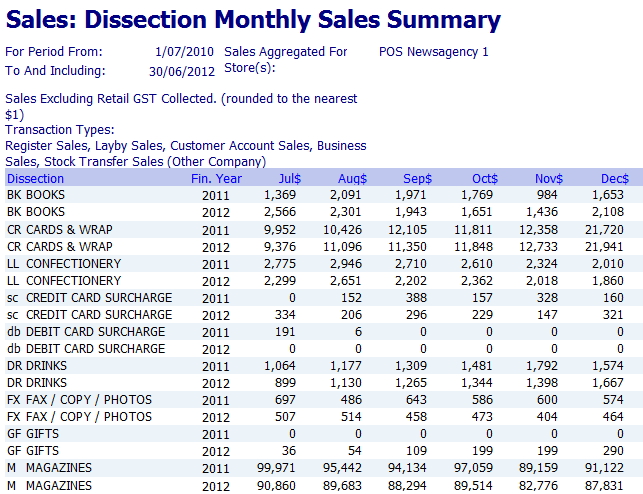This screenshot has width=643, height=494.
Task: Select LL CONFECTIONERY 2011 row label
Action: click(x=64, y=264)
